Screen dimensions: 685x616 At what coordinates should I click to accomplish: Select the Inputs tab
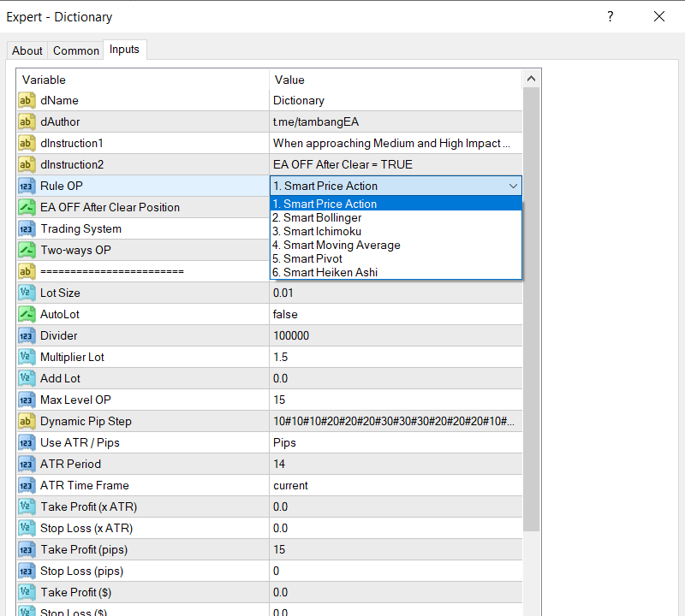coord(124,50)
